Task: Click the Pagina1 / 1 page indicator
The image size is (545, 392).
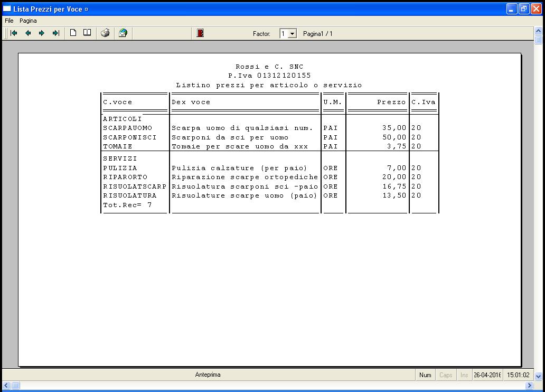Action: coord(318,34)
